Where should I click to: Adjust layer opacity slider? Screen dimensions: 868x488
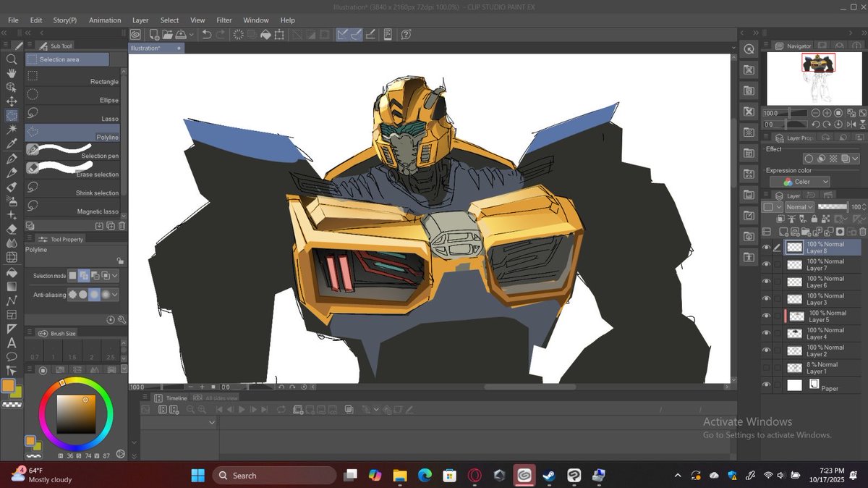[x=832, y=207]
